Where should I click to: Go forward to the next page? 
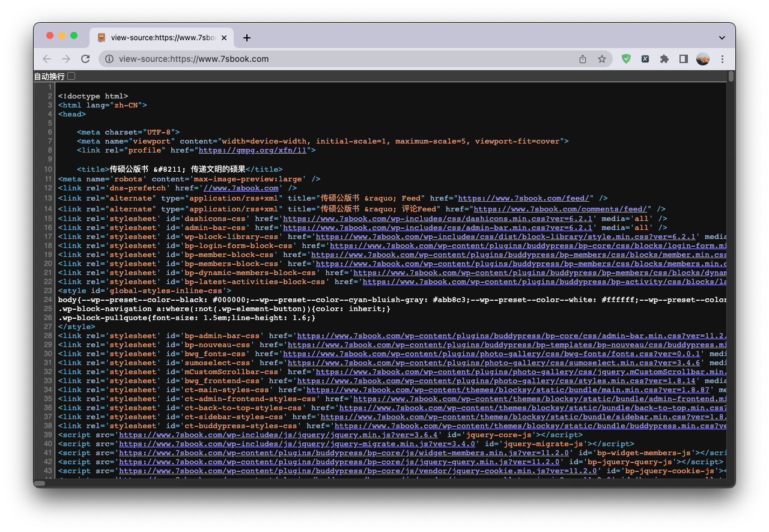click(66, 59)
